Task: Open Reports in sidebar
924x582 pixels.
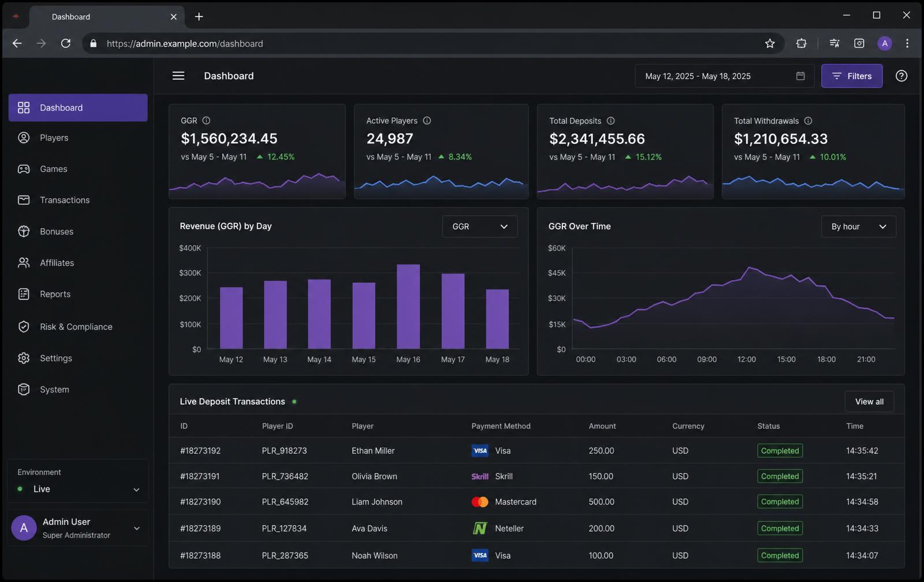Action: coord(78,294)
